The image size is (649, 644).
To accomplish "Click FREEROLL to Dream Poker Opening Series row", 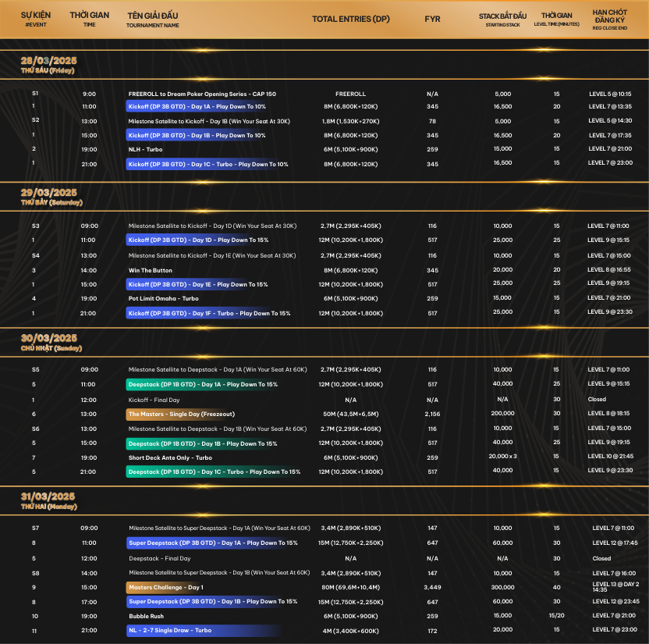I will pyautogui.click(x=202, y=94).
